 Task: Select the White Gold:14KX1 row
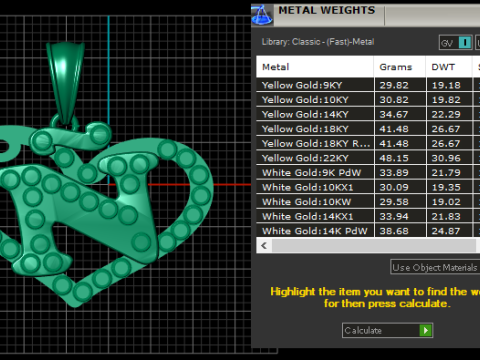(368, 217)
